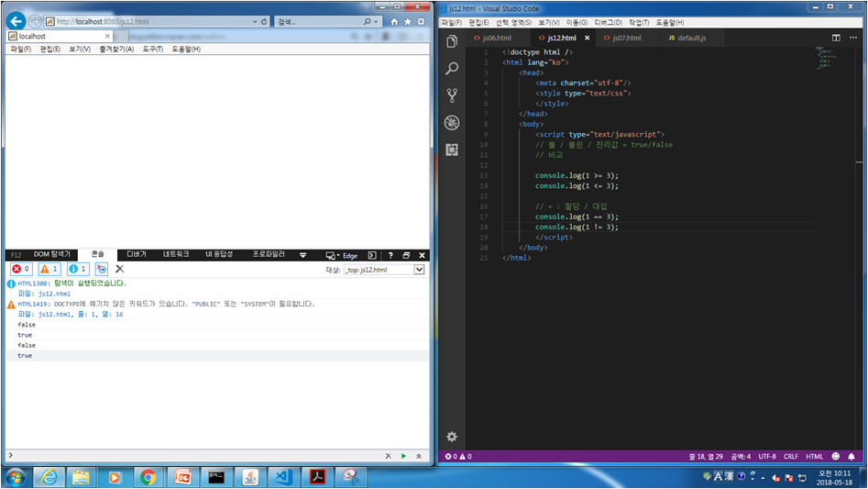Open Source Control view in VS Code
868x489 pixels.
(x=452, y=95)
